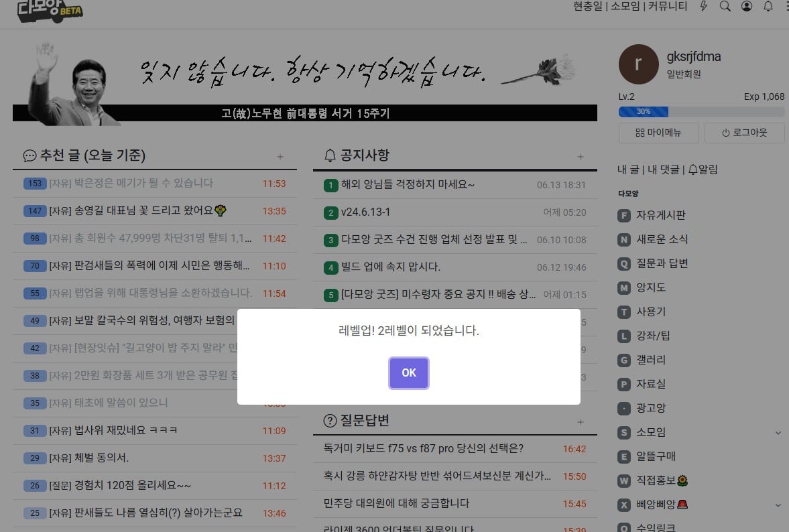Click the W icon for 직접홍보
The width and height of the screenshot is (789, 532).
[x=624, y=481]
